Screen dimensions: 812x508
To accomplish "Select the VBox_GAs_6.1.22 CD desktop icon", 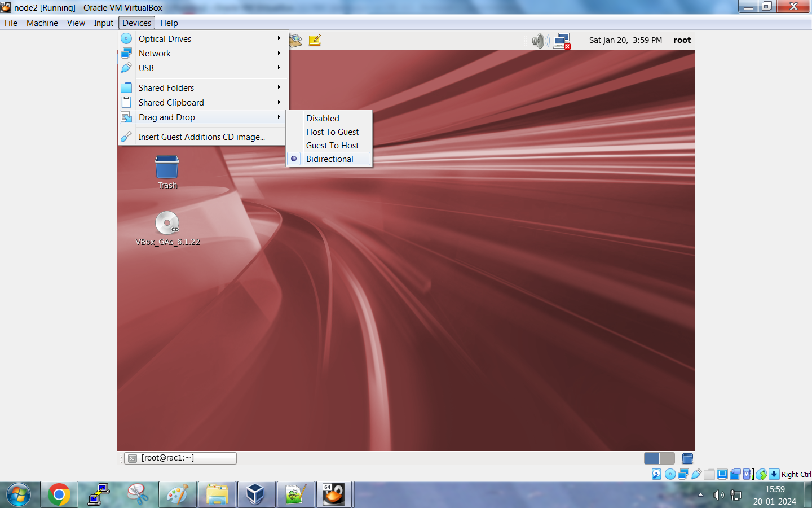I will (x=167, y=228).
